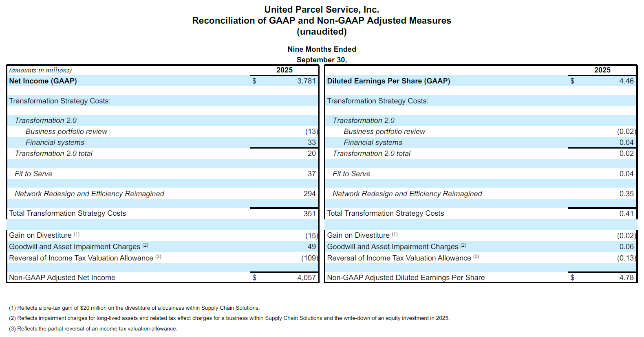Viewport: 644px width, 337px height.
Task: Click the Goodwill and Asset Impairment value 0.06
Action: tap(626, 247)
